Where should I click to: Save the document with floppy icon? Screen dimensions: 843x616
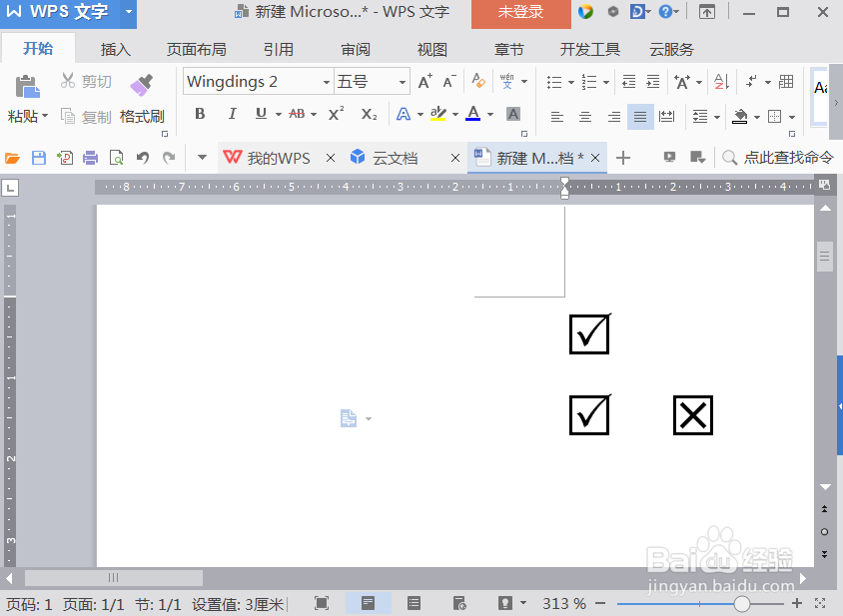[x=39, y=158]
